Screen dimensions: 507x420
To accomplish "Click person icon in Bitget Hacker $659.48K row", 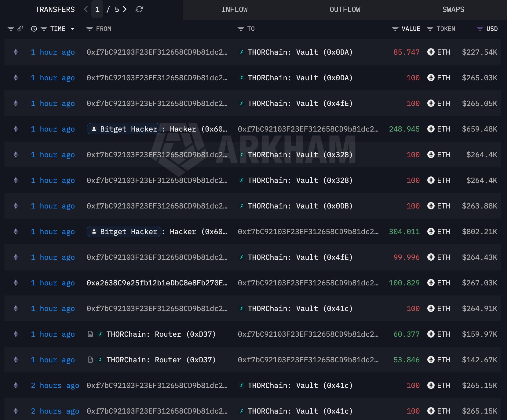I will pyautogui.click(x=94, y=129).
